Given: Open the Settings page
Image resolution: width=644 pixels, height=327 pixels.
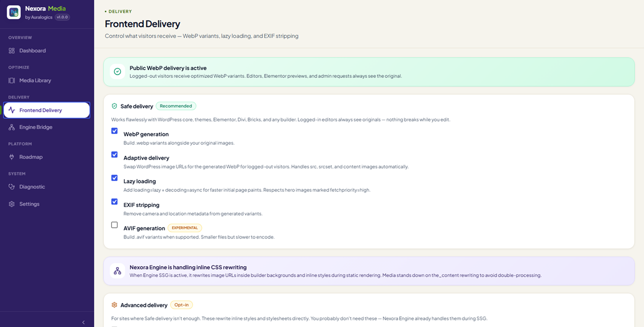Looking at the screenshot, I should pyautogui.click(x=47, y=204).
